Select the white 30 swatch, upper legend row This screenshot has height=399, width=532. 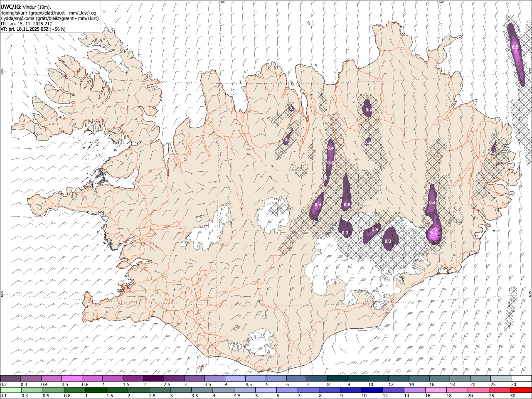[521, 378]
